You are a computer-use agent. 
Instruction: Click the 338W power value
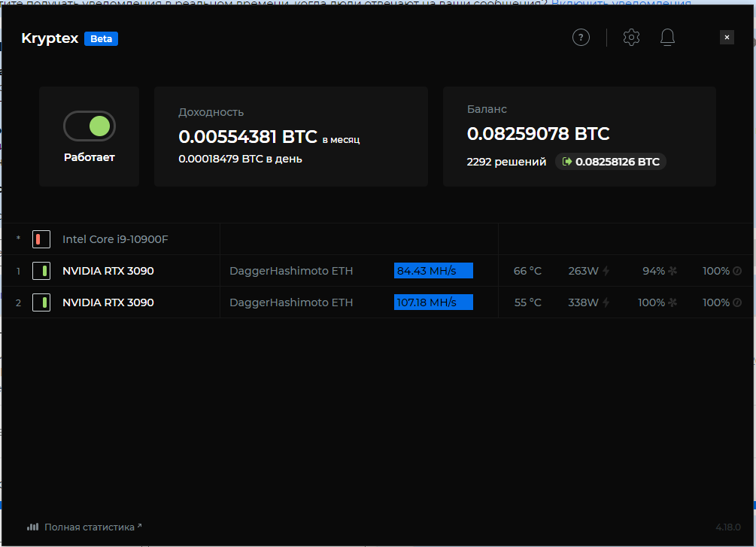point(583,303)
